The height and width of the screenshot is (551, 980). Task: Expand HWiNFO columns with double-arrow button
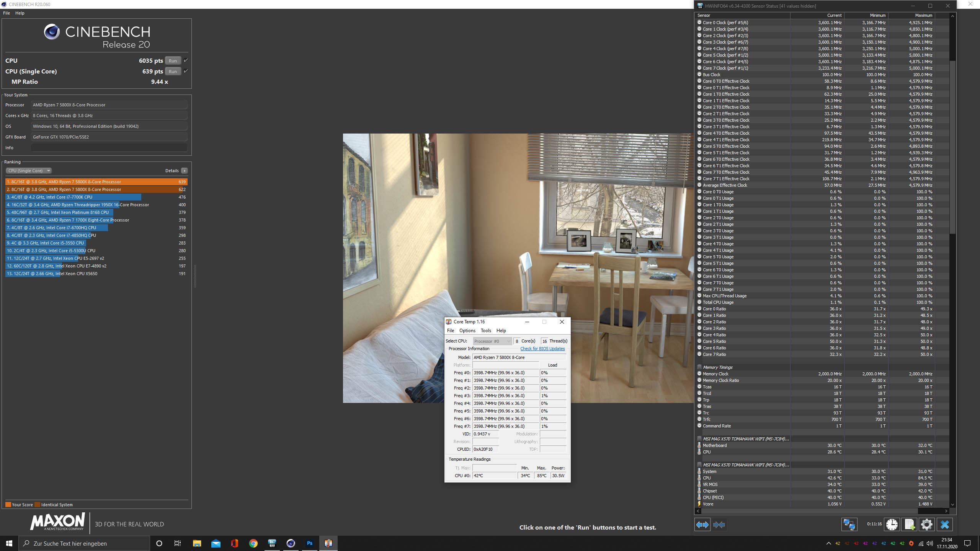(702, 525)
